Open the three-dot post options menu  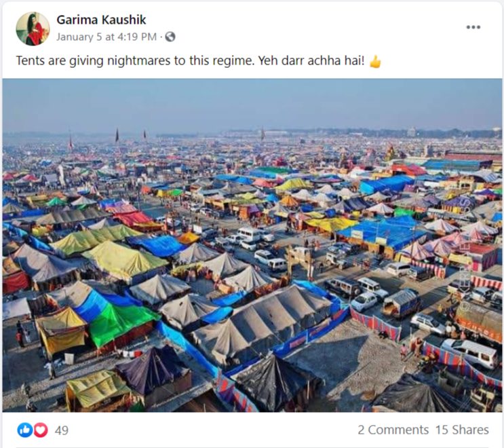(473, 27)
